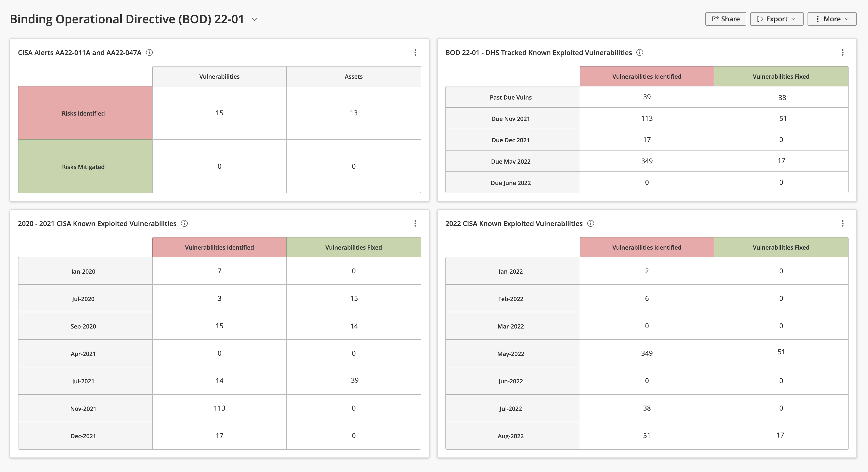Viewport: 868px width, 472px height.
Task: Click Sep-2020 fixed value 14
Action: (354, 326)
